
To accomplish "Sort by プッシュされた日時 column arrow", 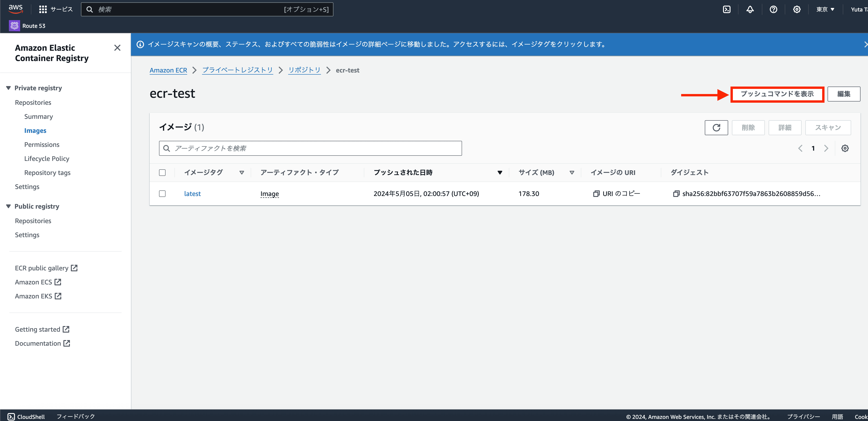I will (x=500, y=173).
